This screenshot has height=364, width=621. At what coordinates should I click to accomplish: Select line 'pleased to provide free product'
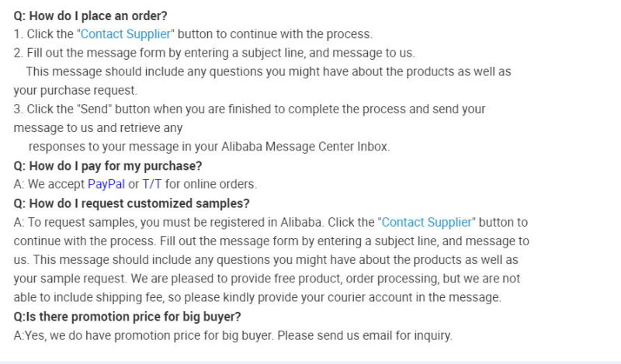point(267,279)
